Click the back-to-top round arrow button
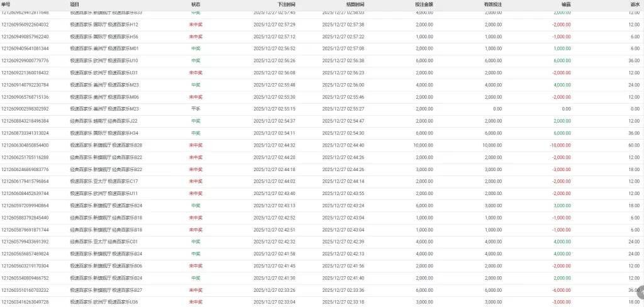This screenshot has height=307, width=644. (x=640, y=293)
